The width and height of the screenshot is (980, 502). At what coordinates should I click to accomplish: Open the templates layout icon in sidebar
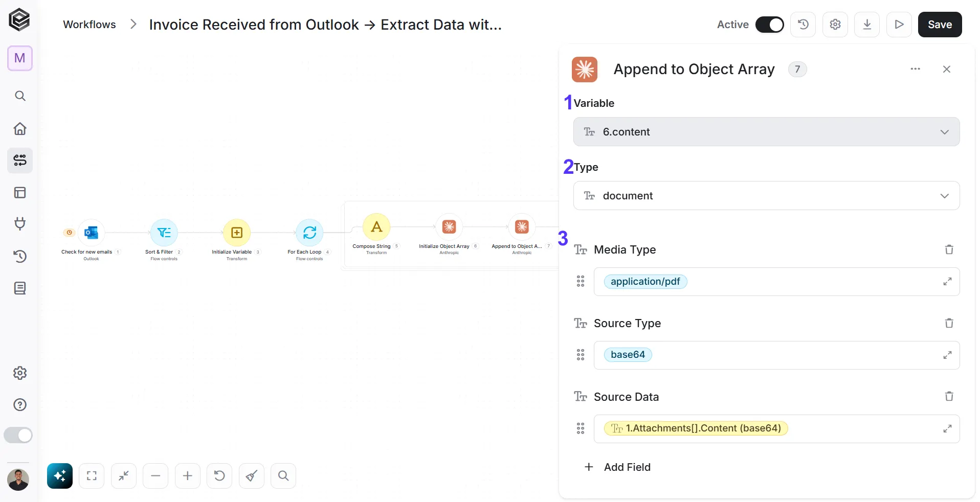pos(20,193)
